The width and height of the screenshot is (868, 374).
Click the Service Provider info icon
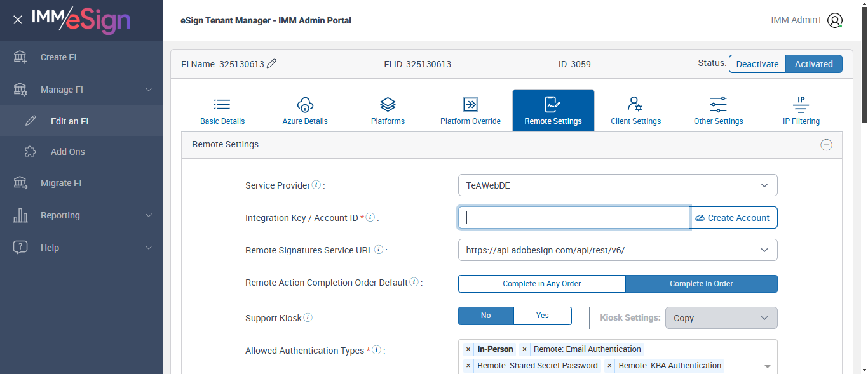point(316,185)
